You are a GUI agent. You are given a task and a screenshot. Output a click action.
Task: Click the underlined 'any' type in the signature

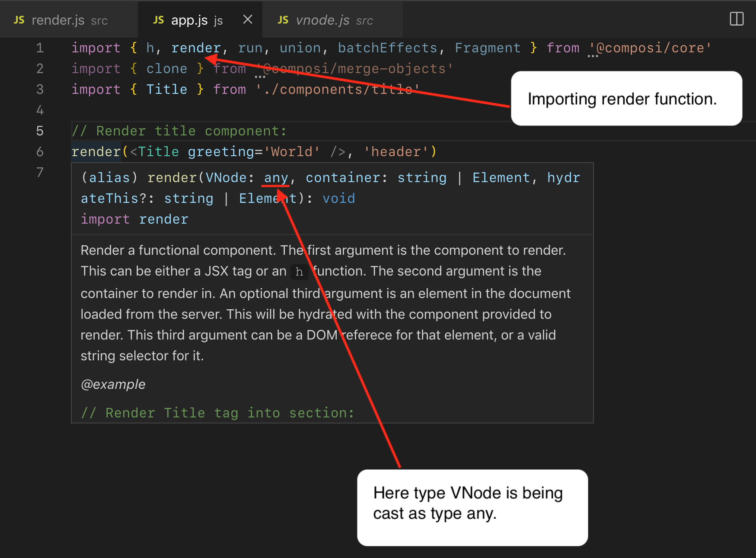coord(275,177)
